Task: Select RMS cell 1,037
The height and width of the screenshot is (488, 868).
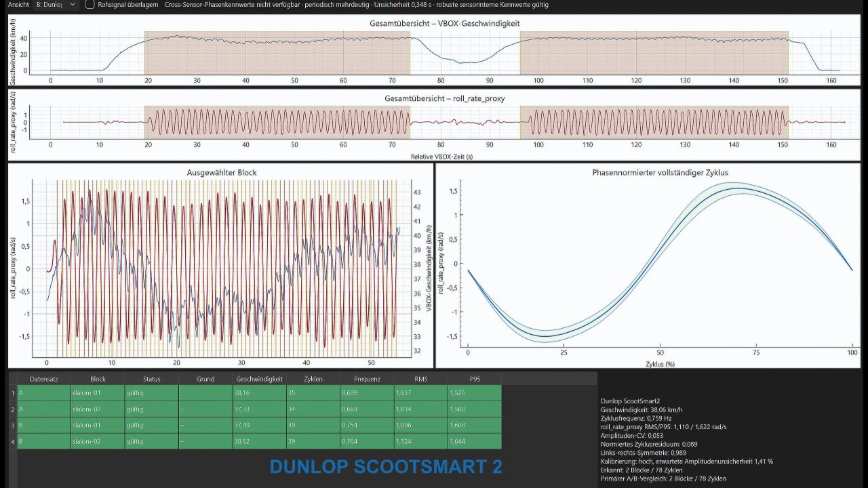Action: coord(421,393)
